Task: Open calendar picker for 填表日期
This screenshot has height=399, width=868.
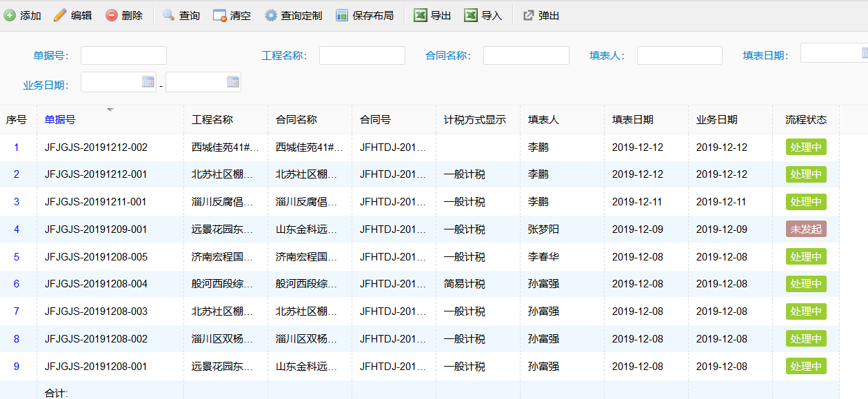Action: 865,52
